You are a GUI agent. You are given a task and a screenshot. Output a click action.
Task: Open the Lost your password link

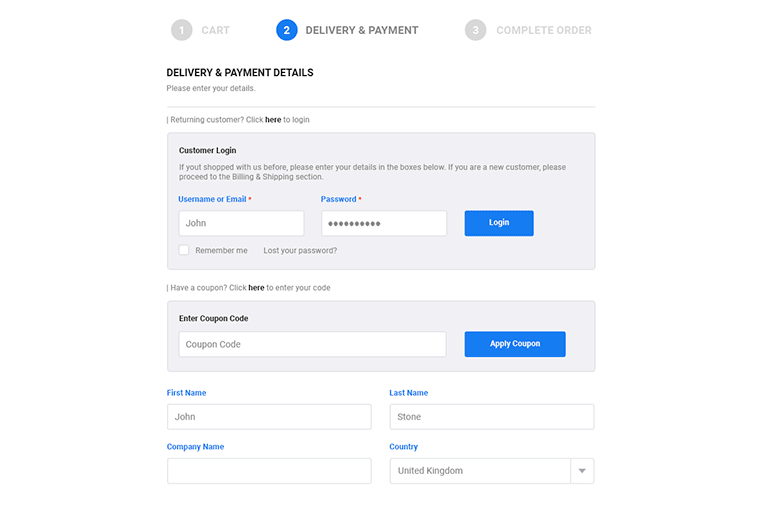pyautogui.click(x=300, y=250)
